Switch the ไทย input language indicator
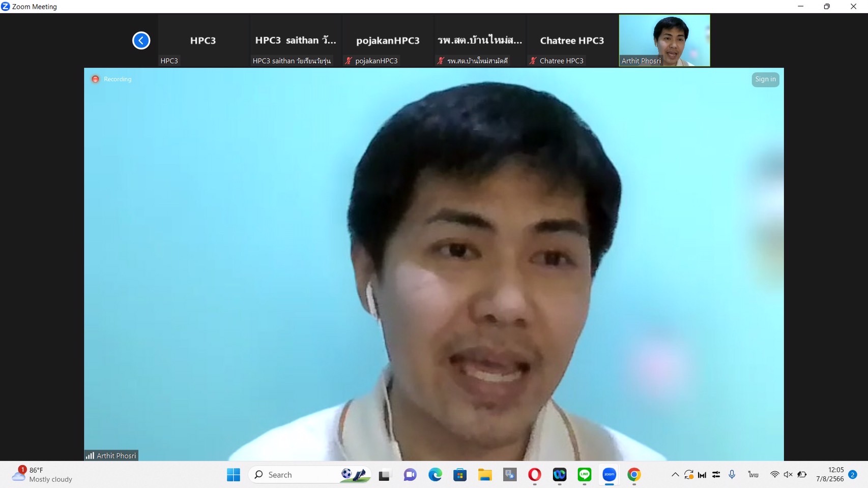 point(753,475)
